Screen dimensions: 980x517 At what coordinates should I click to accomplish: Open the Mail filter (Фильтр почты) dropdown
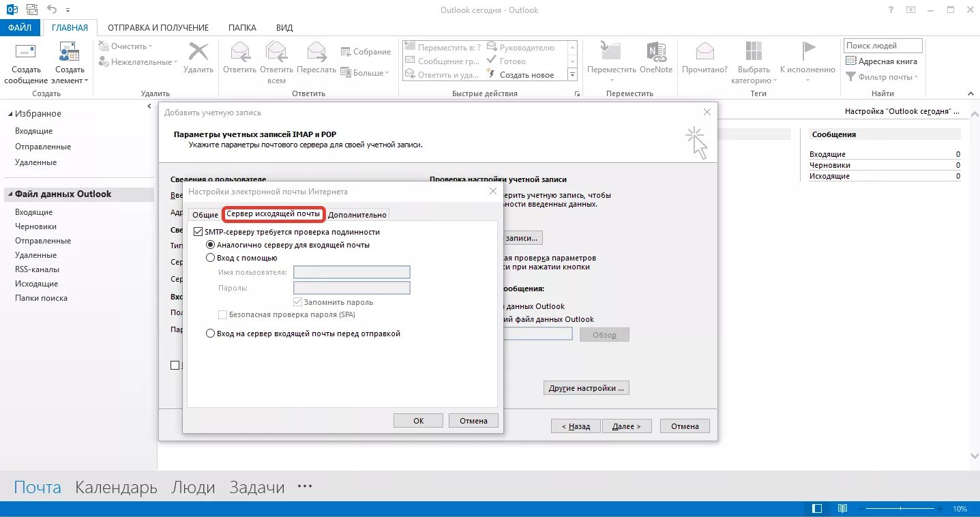[882, 77]
